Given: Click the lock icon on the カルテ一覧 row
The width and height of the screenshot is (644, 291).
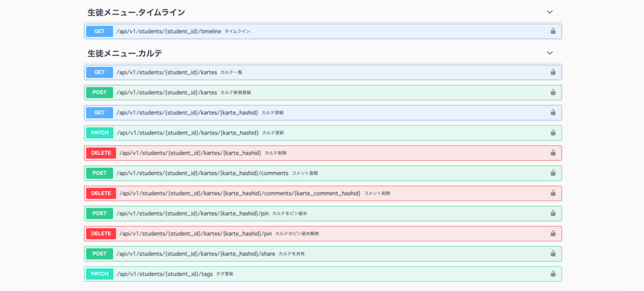Looking at the screenshot, I should 553,72.
